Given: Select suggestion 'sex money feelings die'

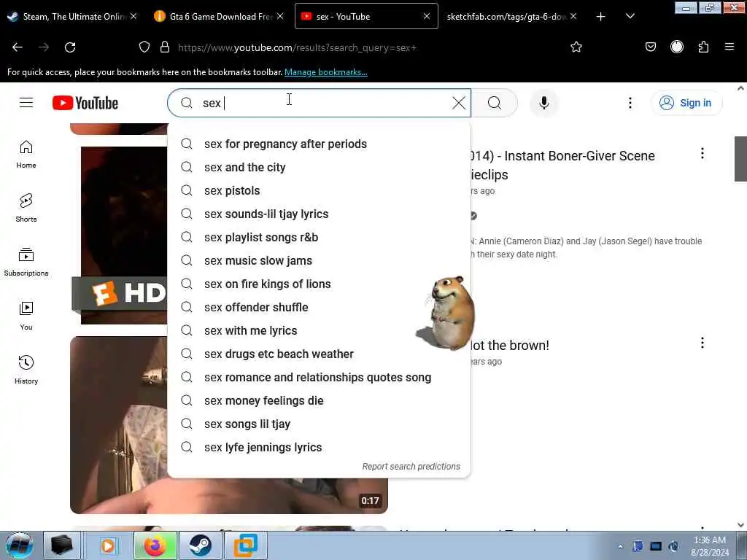Looking at the screenshot, I should [319, 401].
